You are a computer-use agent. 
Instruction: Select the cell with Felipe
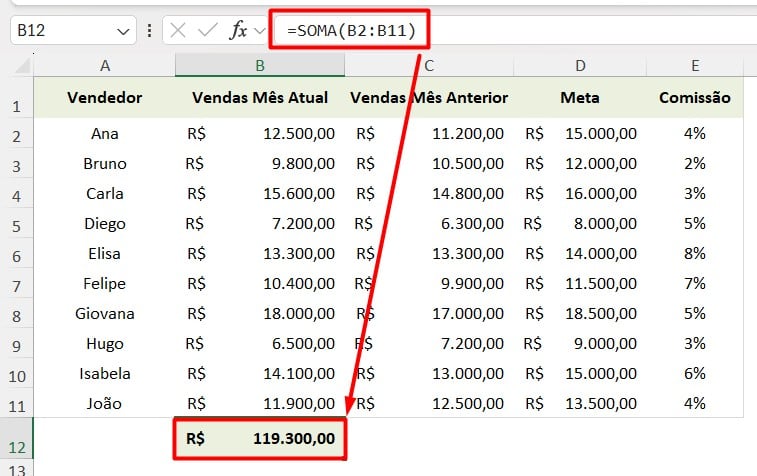tap(105, 283)
